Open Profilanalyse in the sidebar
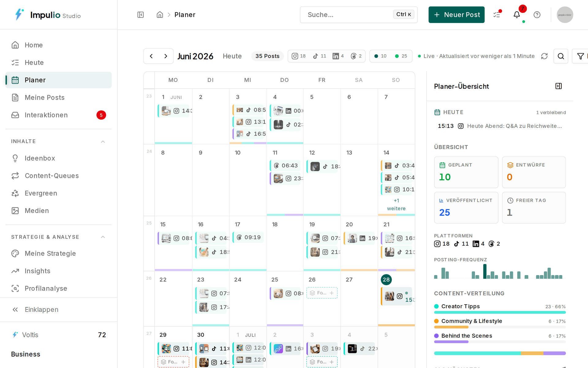This screenshot has width=588, height=368. (x=58, y=289)
